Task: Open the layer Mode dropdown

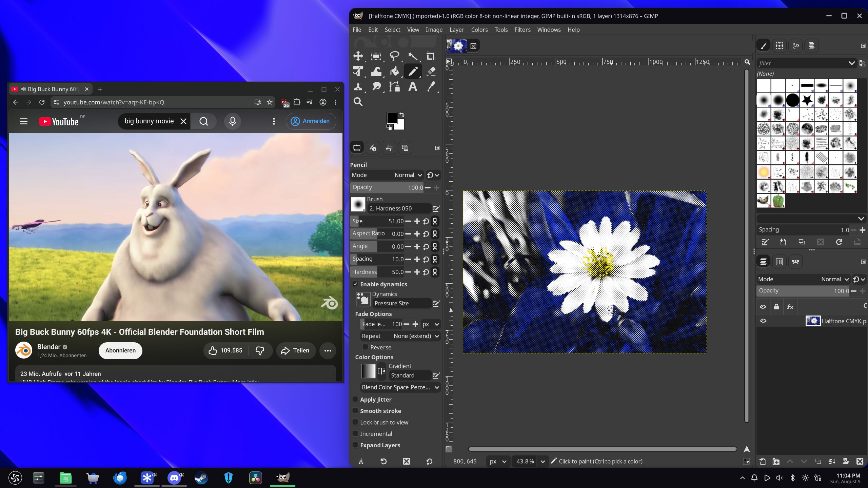Action: (x=803, y=279)
